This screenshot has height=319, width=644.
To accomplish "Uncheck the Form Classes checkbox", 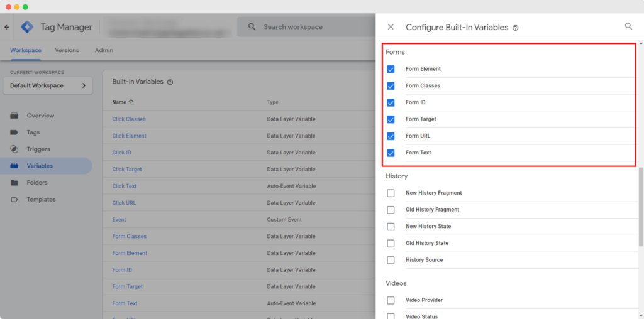I will click(391, 86).
